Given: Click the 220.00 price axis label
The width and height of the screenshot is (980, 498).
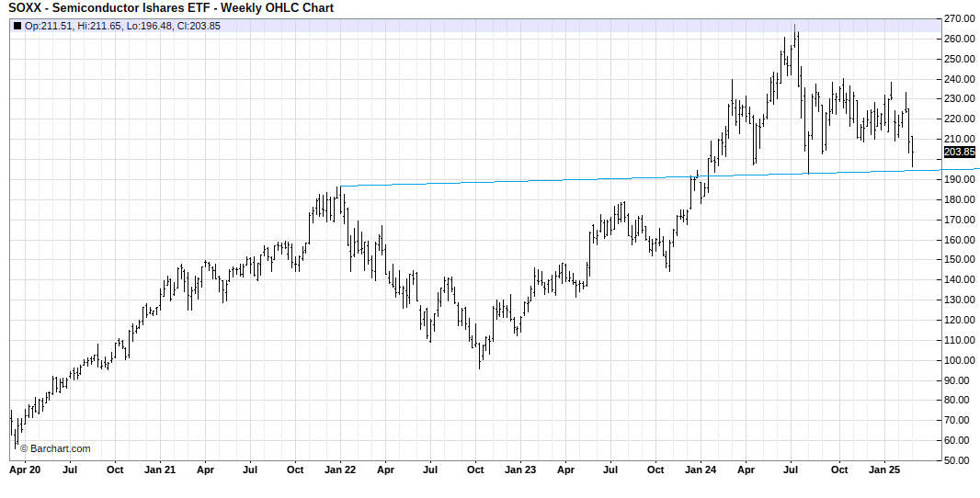Looking at the screenshot, I should (961, 119).
